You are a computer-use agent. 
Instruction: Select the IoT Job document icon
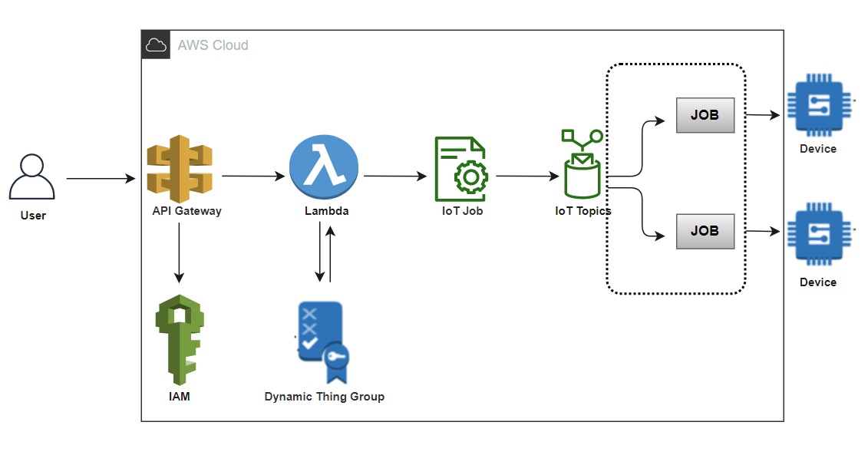tap(460, 167)
